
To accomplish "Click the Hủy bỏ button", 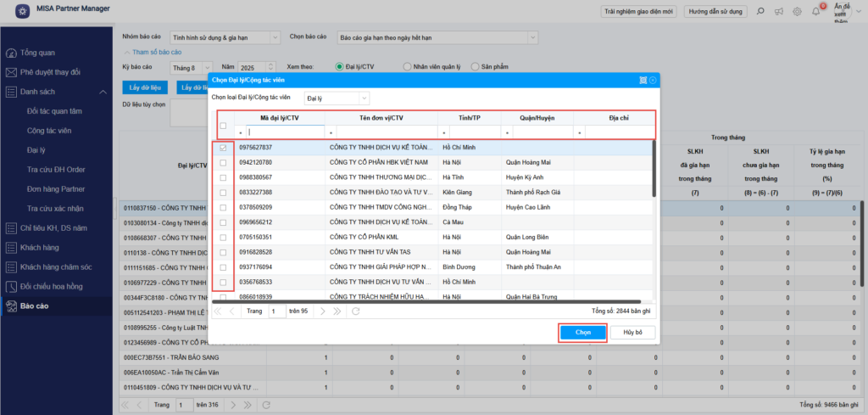I will point(633,333).
